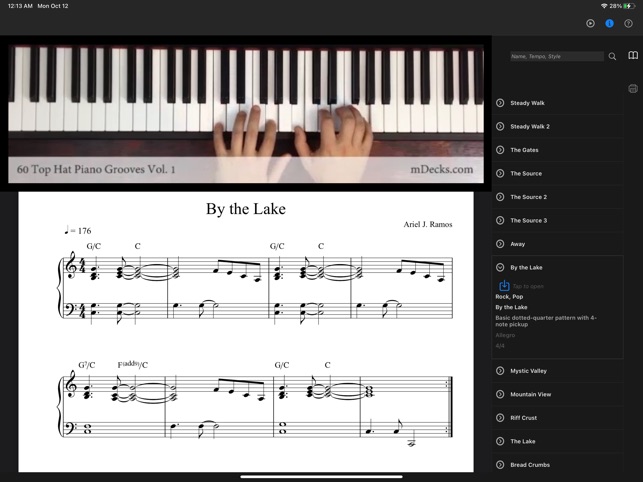Select the Riff Crust groove title
This screenshot has width=643, height=482.
[523, 418]
